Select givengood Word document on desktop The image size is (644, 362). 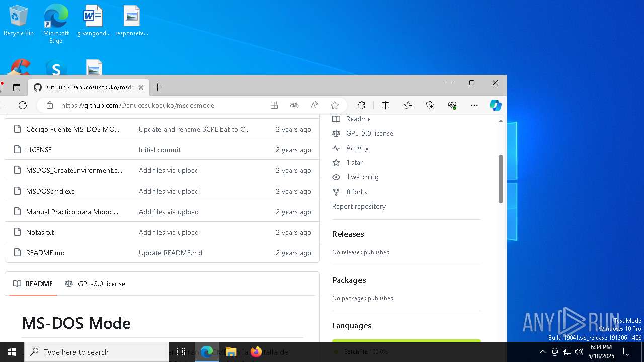94,21
